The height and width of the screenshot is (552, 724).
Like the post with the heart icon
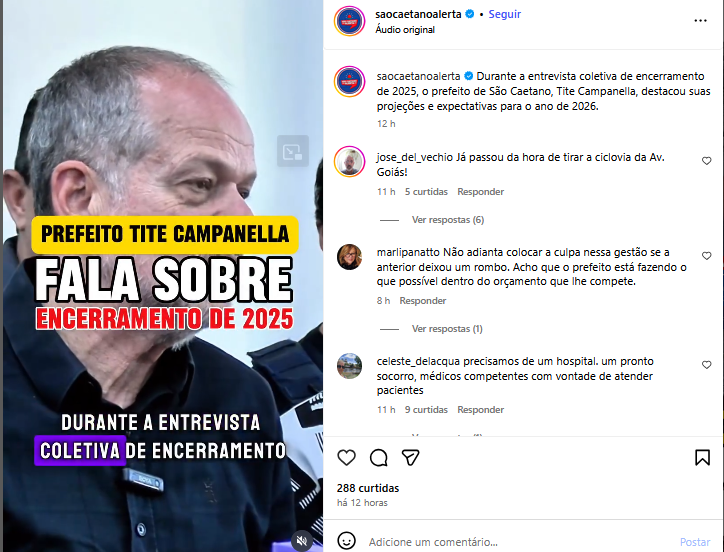pos(346,458)
